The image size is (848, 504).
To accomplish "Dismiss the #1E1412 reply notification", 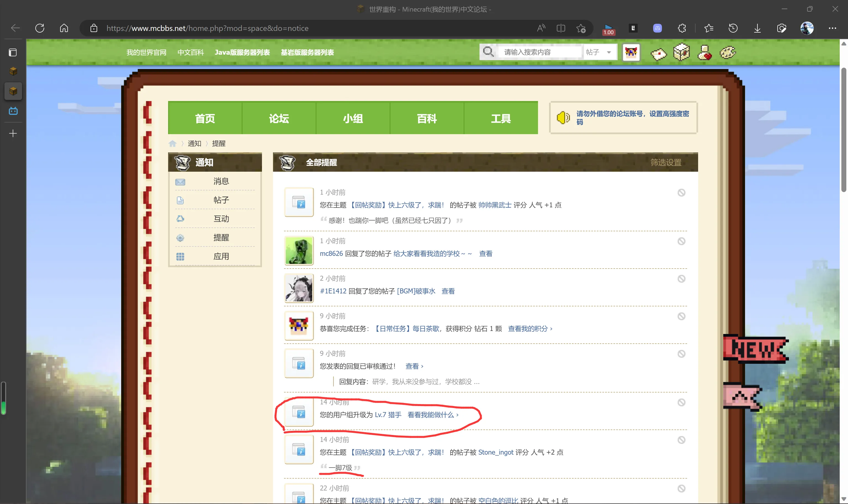I will [681, 279].
